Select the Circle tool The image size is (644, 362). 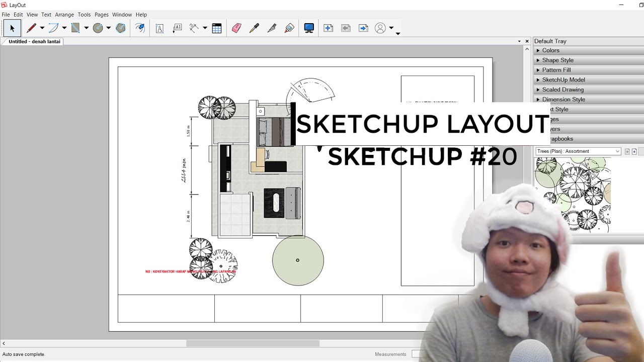coord(98,28)
